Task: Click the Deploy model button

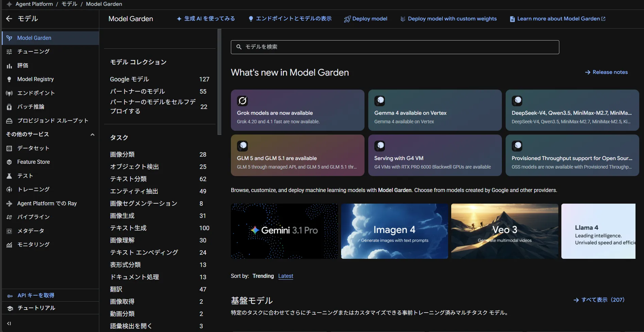Action: pos(366,19)
